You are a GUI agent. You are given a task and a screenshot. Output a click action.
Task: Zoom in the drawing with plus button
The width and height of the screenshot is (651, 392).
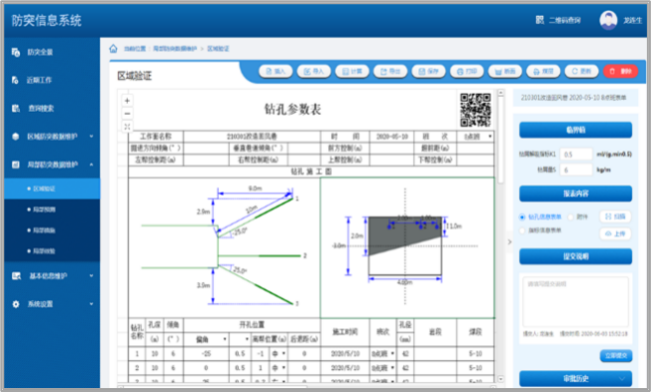click(127, 100)
